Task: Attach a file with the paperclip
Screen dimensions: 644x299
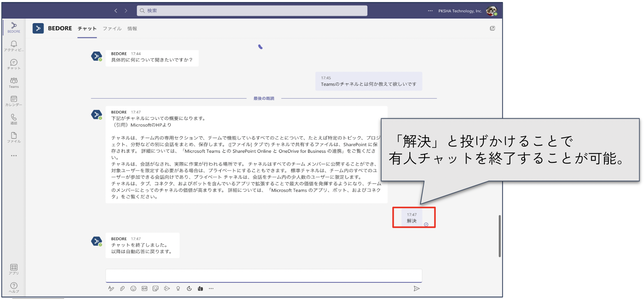Action: click(122, 289)
